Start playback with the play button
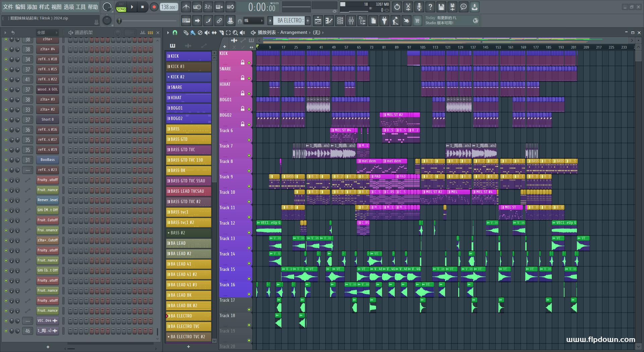The height and width of the screenshot is (352, 644). coord(132,7)
